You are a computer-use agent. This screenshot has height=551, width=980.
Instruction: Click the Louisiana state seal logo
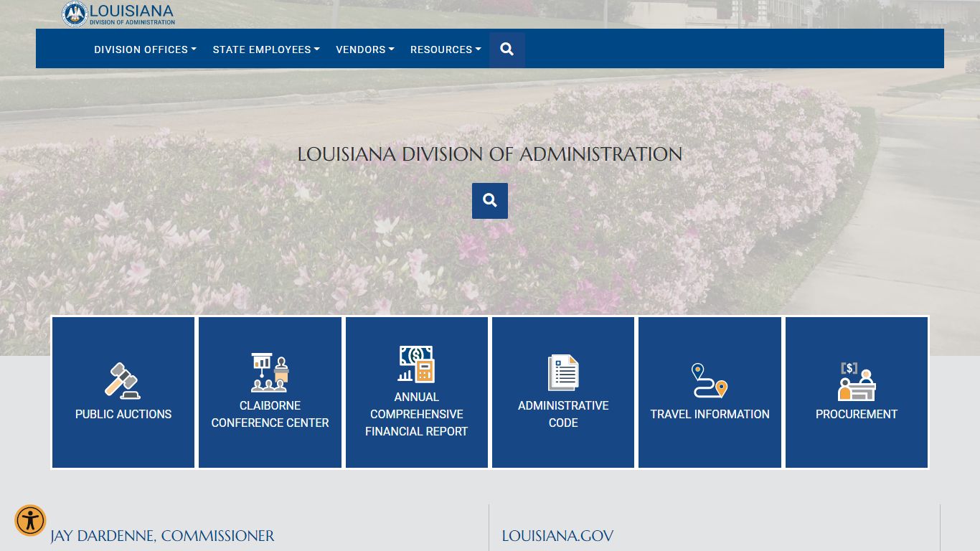click(x=75, y=14)
